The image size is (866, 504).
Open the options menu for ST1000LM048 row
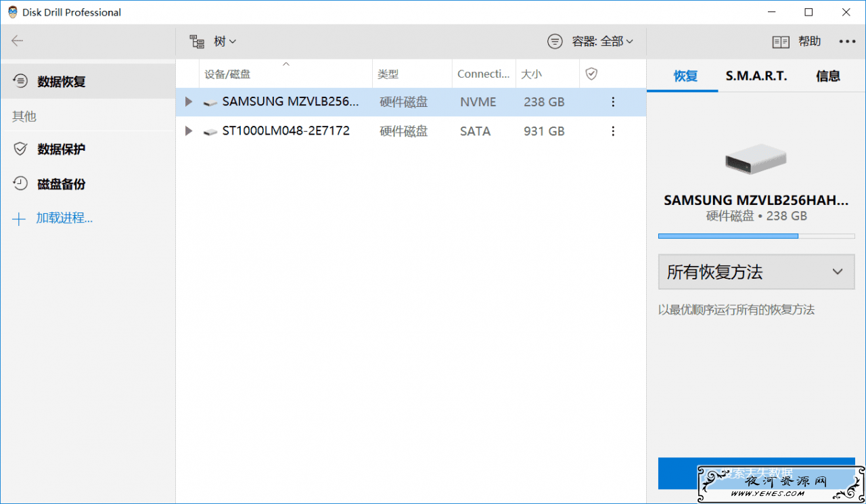(613, 131)
